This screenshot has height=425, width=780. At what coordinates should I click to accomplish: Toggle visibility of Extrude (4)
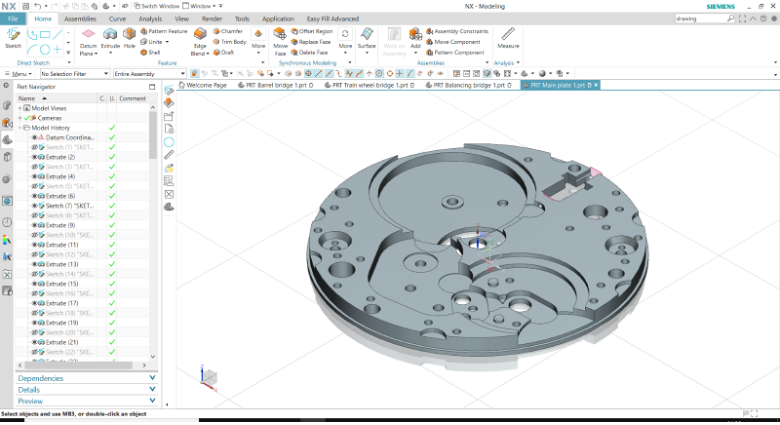pyautogui.click(x=35, y=176)
